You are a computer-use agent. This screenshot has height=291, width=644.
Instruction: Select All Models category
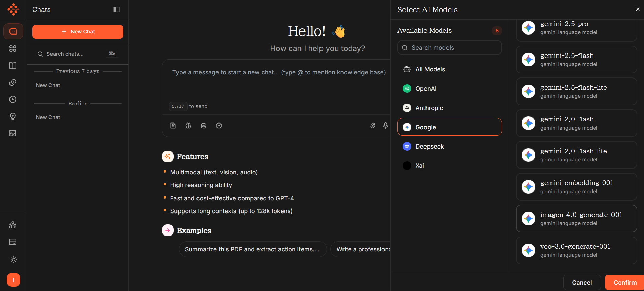coord(450,69)
